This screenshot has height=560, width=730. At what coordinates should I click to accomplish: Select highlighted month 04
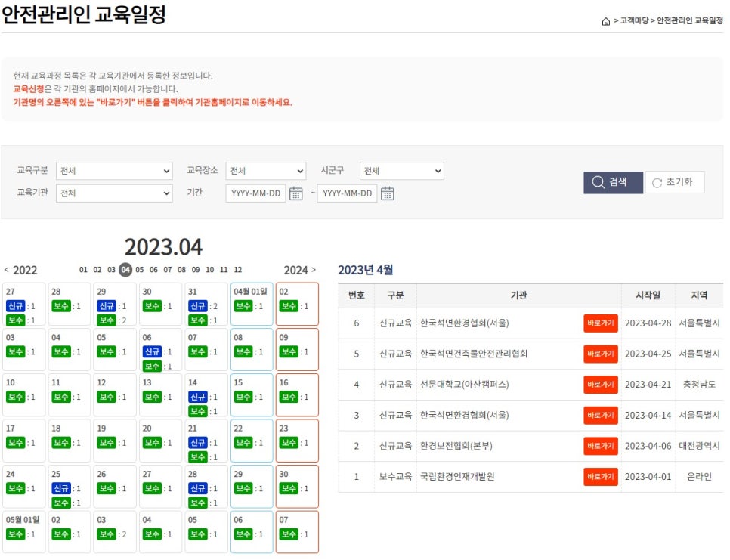tap(125, 270)
